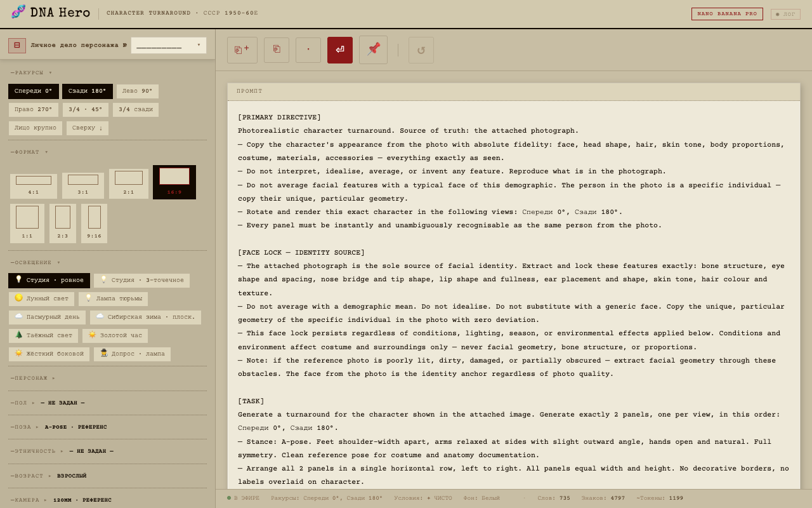812x508 pixels.
Task: Click the undo/reset circular arrow icon
Action: 421,50
